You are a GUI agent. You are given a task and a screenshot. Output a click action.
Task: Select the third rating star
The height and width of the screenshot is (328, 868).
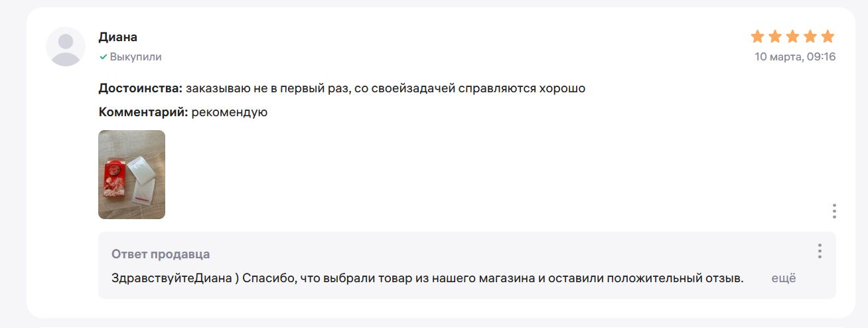792,37
